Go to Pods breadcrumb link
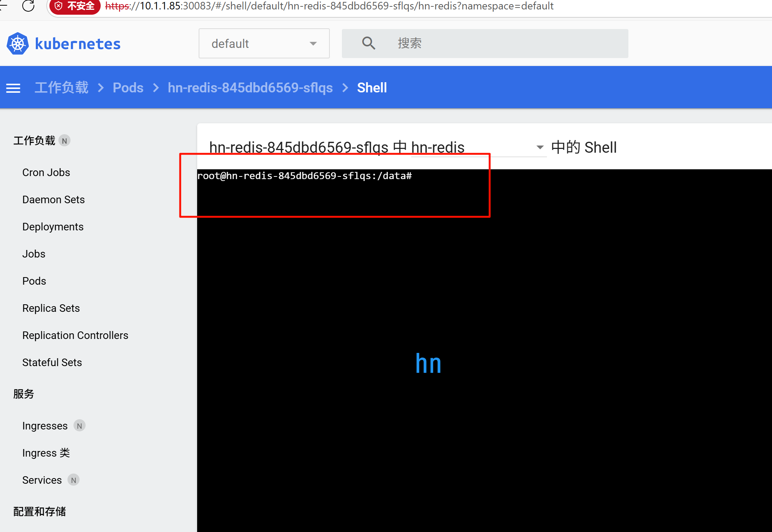The image size is (772, 532). (128, 88)
